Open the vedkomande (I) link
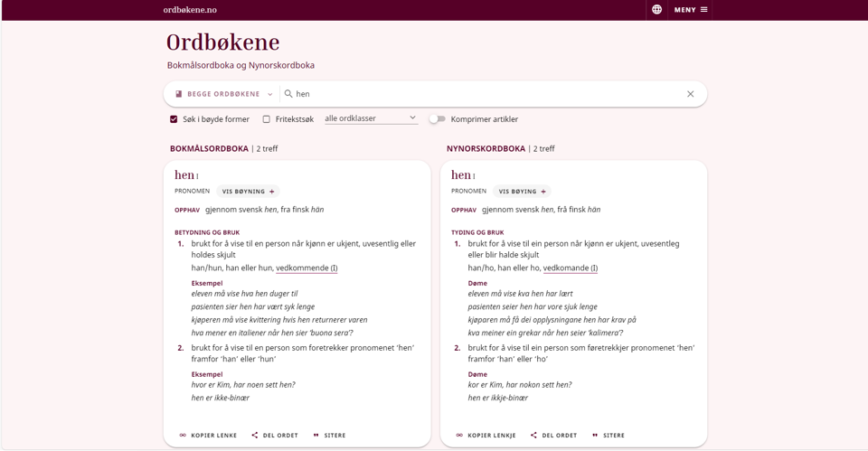 click(x=570, y=268)
